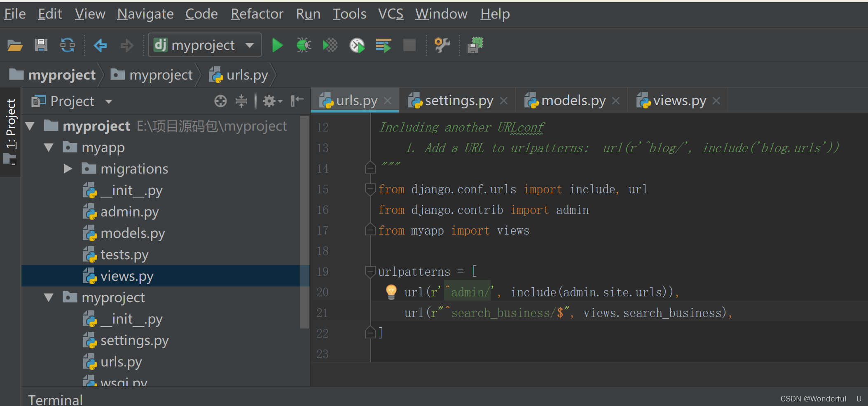Close the urls.py editor tab
The height and width of the screenshot is (406, 868).
click(x=387, y=101)
